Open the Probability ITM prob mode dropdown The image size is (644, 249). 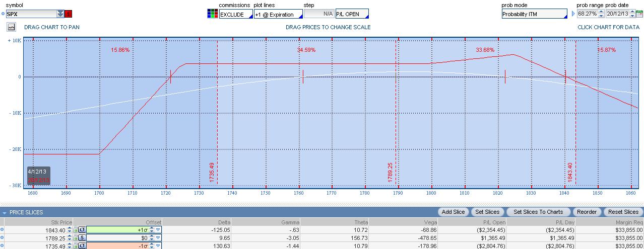(534, 14)
